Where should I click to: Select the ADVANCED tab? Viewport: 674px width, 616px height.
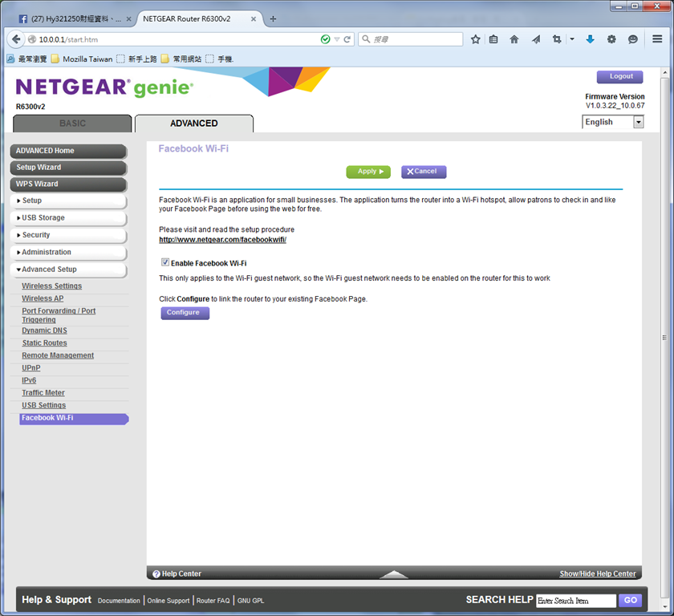[194, 124]
